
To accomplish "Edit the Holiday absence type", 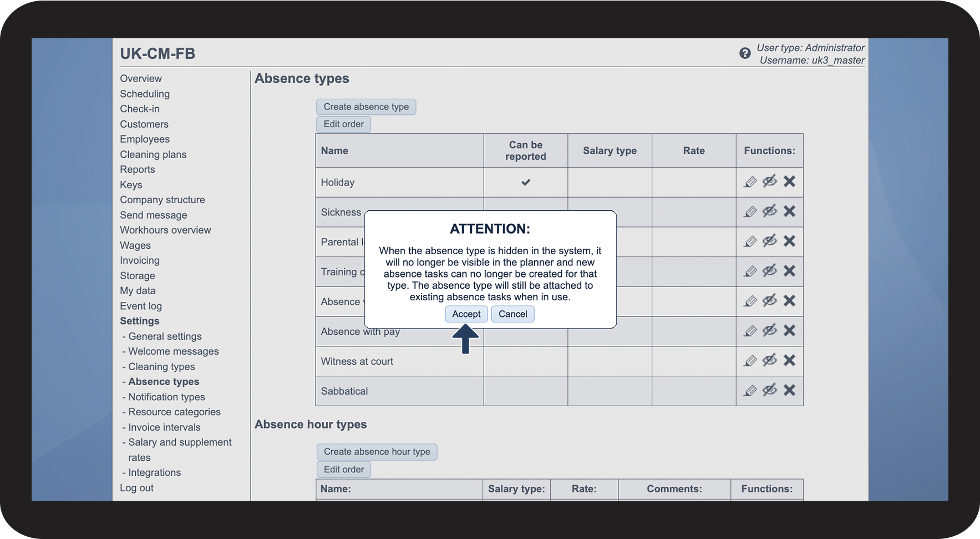I will point(750,182).
